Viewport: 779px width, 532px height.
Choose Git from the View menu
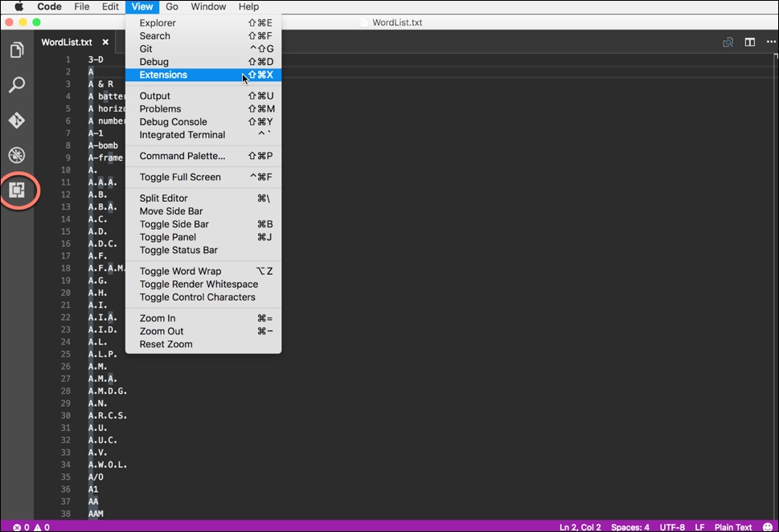tap(203, 49)
